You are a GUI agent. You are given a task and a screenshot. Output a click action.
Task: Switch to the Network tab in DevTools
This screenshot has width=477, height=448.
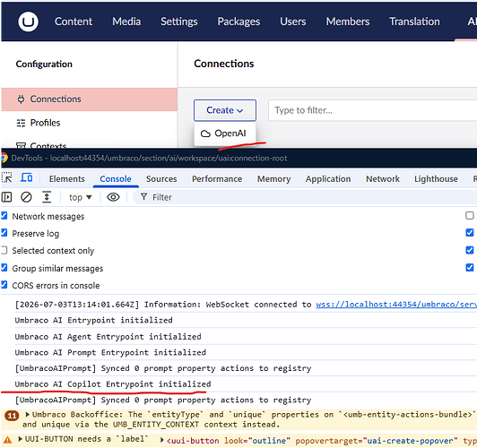(383, 179)
